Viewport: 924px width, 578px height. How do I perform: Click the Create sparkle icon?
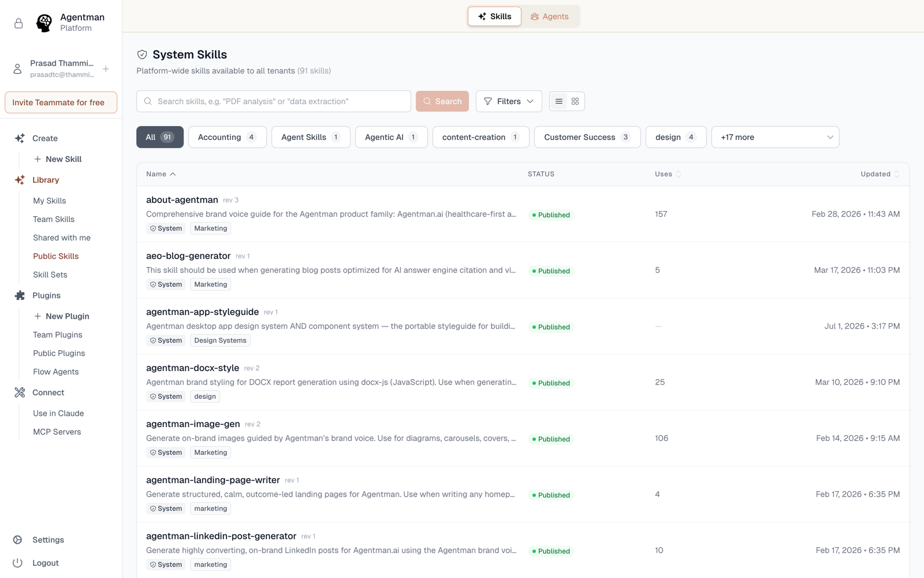pos(20,138)
